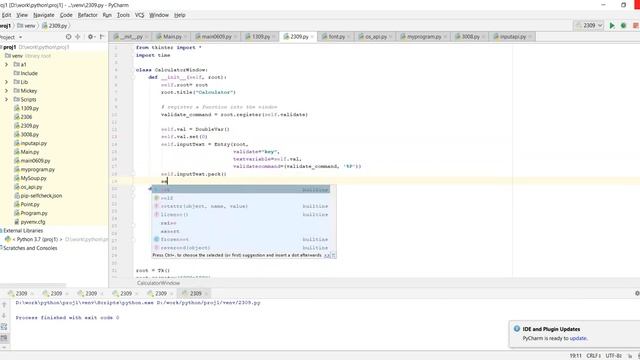Viewport: 640px width, 360px height.
Task: Click the down arrow icon in Run console
Action: (4, 316)
